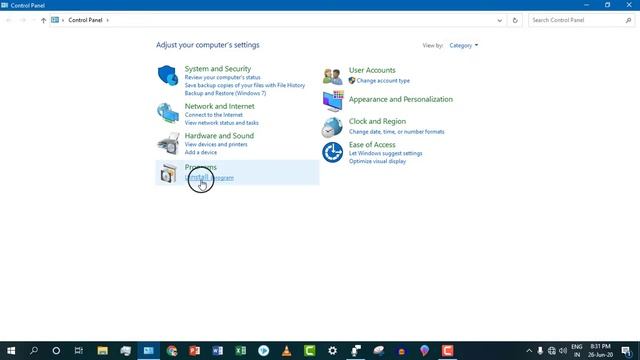Open Appearance and Personalization monitor icon

point(333,101)
